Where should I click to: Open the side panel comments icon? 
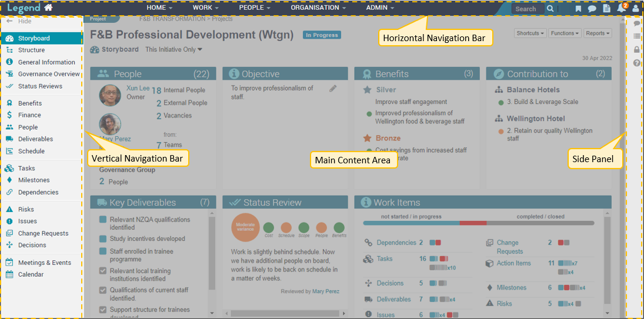click(x=636, y=23)
